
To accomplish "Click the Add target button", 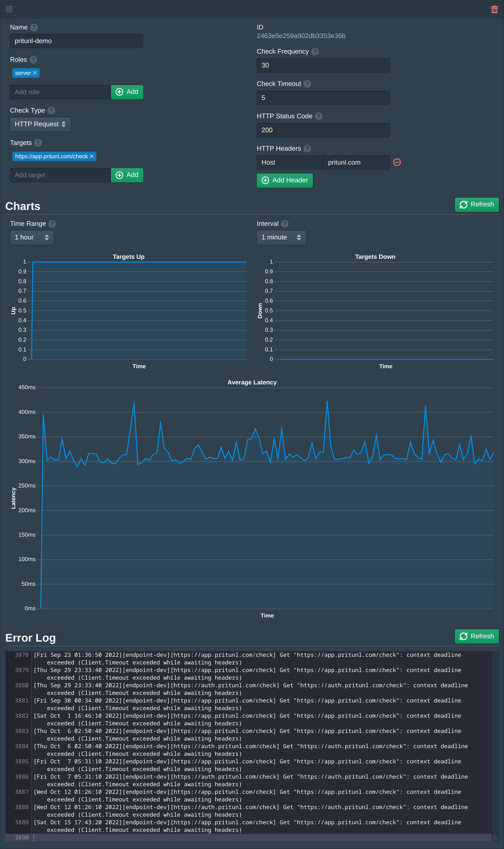I will pyautogui.click(x=127, y=175).
